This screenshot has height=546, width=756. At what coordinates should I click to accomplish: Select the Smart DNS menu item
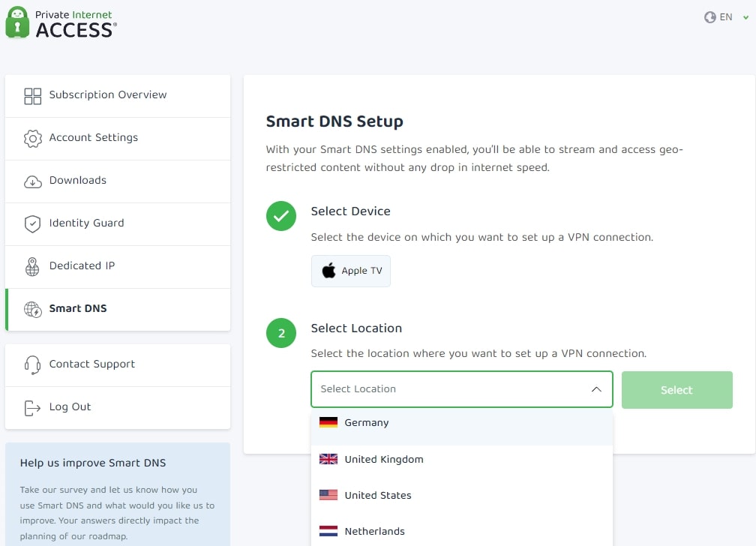click(x=118, y=310)
